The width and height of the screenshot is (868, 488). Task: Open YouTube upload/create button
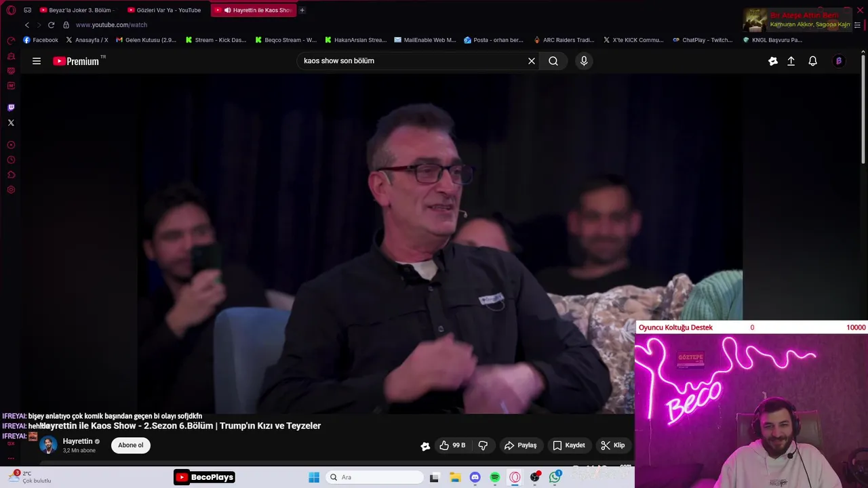pyautogui.click(x=791, y=61)
